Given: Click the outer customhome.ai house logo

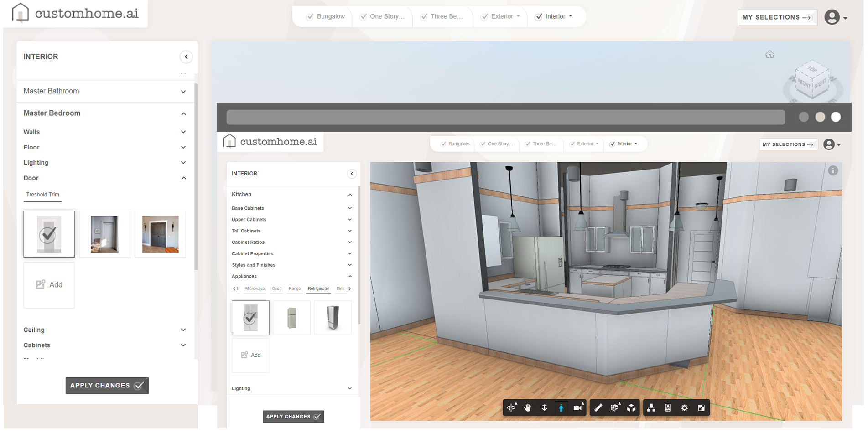Looking at the screenshot, I should tap(20, 12).
